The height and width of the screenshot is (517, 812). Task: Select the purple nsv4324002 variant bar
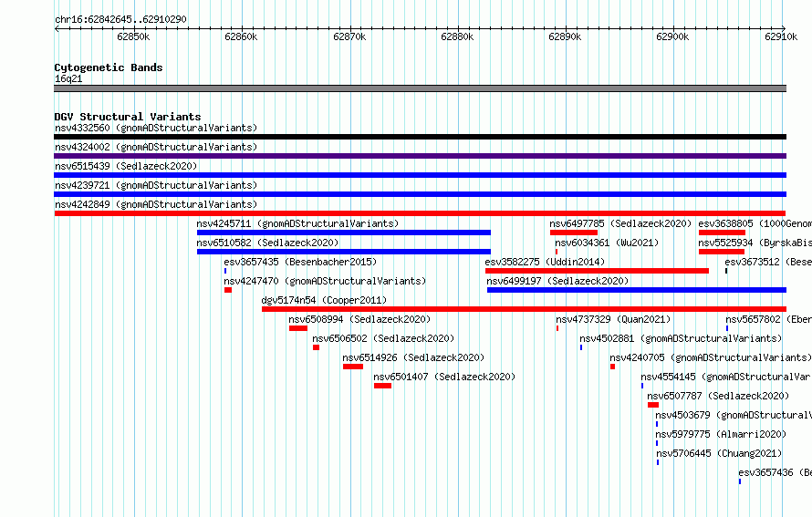pyautogui.click(x=420, y=156)
